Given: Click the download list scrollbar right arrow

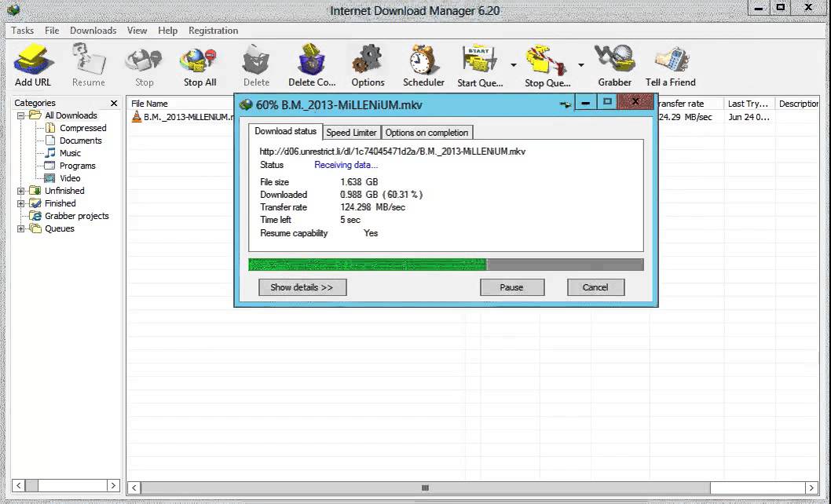Looking at the screenshot, I should (x=811, y=488).
